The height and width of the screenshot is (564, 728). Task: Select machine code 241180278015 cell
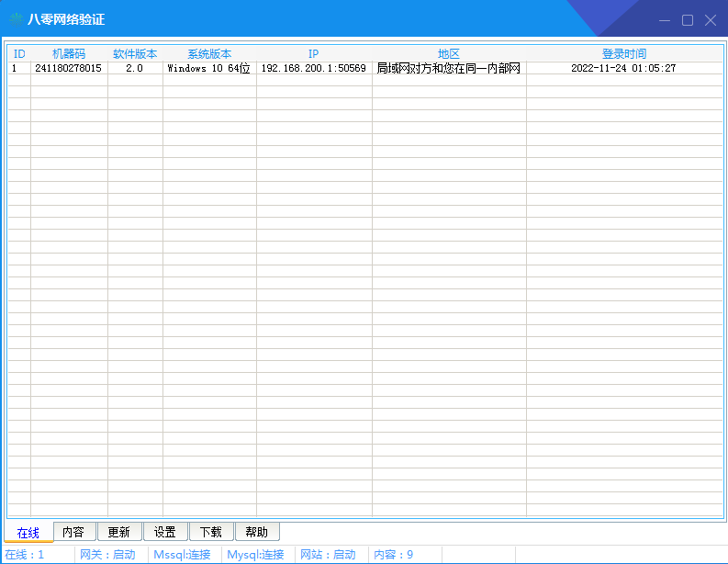coord(69,68)
